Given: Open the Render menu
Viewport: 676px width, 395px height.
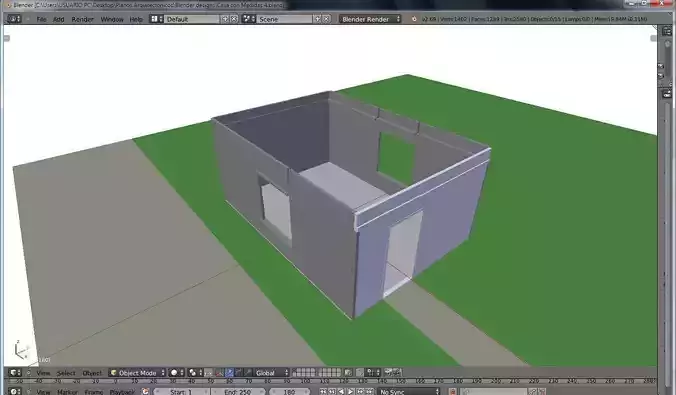Looking at the screenshot, I should pos(82,19).
